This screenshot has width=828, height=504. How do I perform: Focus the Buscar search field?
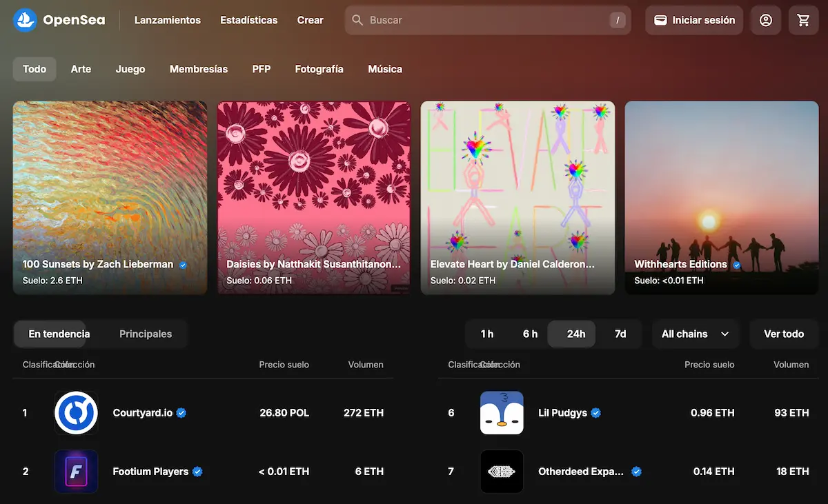[488, 20]
